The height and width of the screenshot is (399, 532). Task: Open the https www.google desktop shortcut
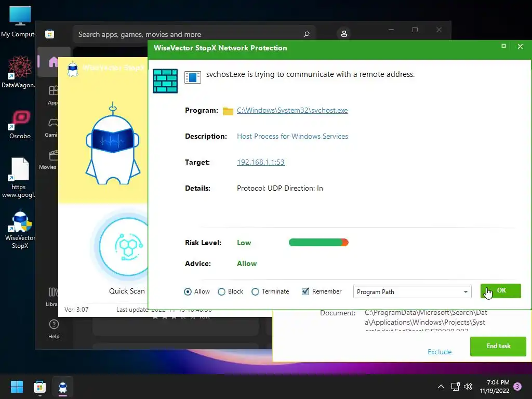tap(18, 178)
